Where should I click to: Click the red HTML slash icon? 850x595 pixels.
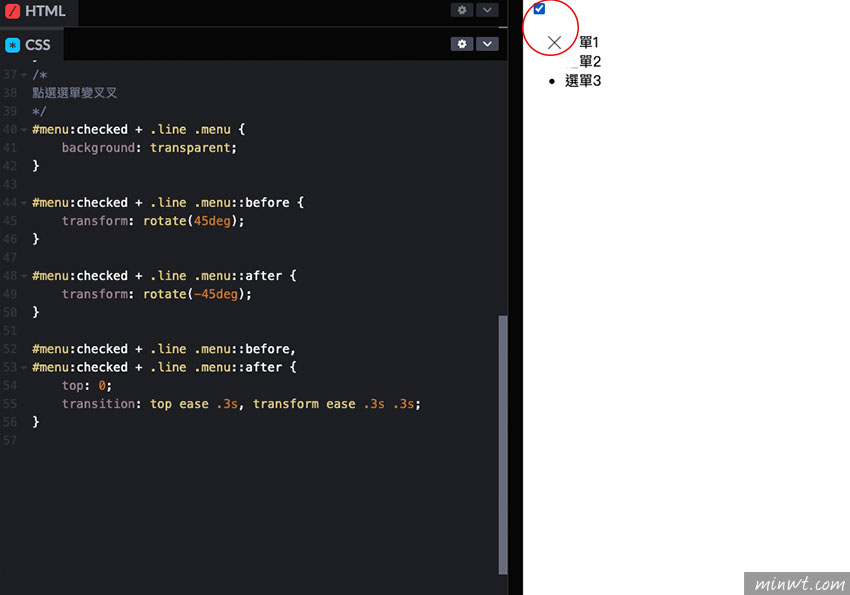coord(12,11)
